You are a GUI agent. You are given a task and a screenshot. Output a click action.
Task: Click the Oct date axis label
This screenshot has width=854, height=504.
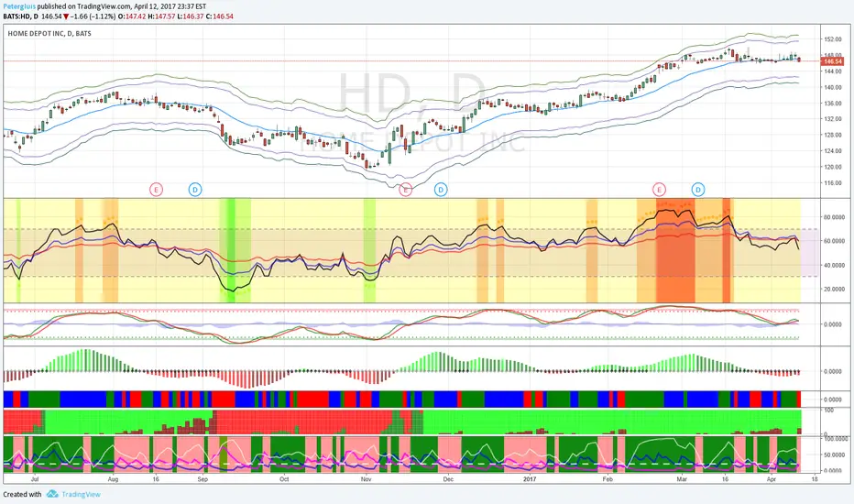(284, 479)
